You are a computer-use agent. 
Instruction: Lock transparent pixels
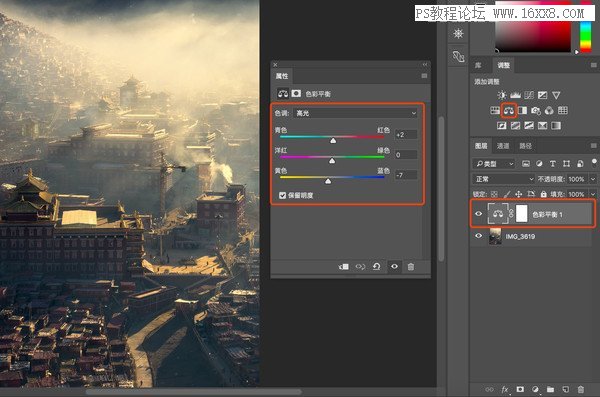tap(494, 194)
